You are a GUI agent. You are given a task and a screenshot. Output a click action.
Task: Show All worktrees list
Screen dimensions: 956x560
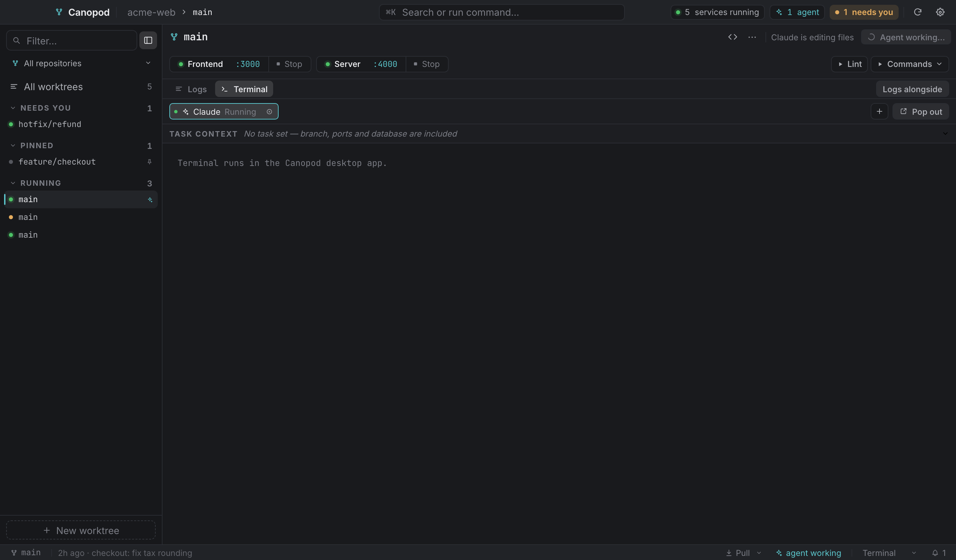(x=81, y=87)
